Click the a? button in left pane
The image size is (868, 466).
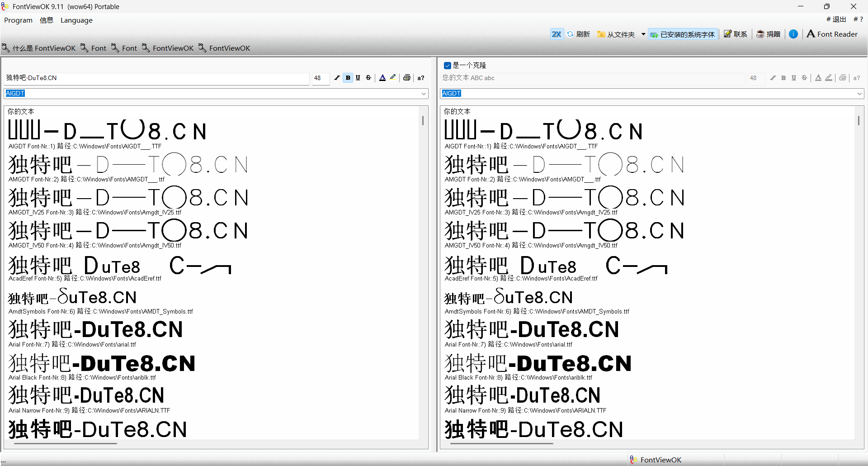(421, 78)
